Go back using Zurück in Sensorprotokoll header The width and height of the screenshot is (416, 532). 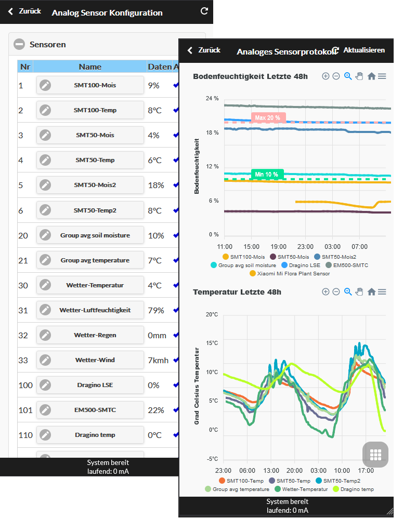point(204,50)
